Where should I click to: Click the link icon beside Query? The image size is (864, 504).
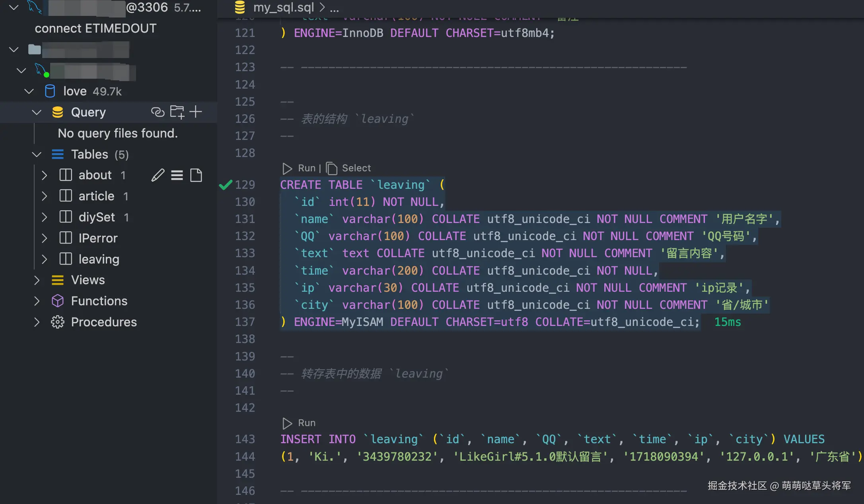[158, 112]
